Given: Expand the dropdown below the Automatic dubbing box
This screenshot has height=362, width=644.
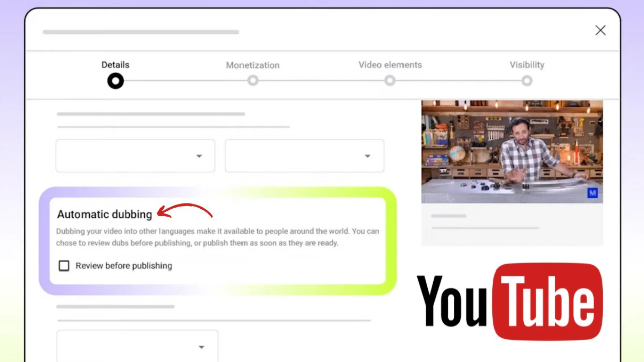Looking at the screenshot, I should (137, 346).
